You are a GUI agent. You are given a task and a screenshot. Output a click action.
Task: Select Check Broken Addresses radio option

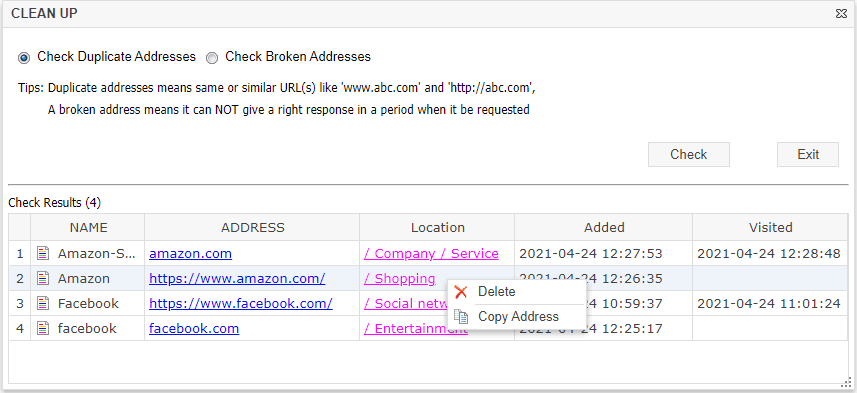click(212, 57)
